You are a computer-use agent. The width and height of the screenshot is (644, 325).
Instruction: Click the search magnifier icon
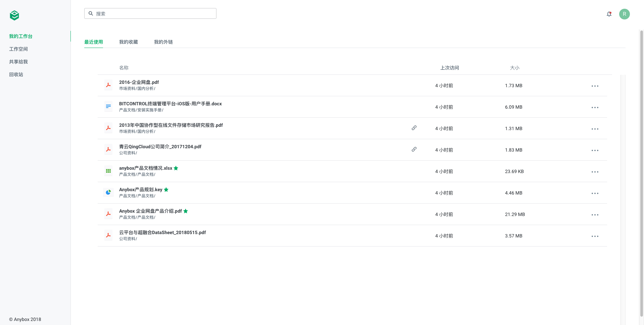[91, 13]
